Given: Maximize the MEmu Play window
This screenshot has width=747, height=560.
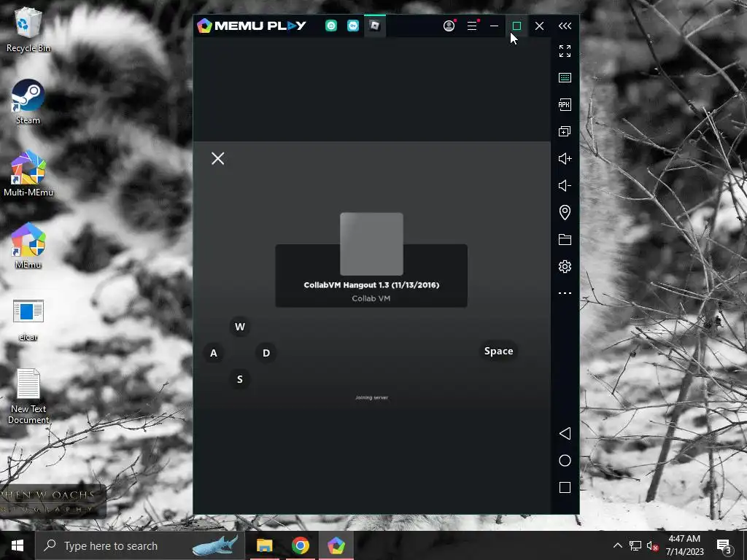Looking at the screenshot, I should [x=516, y=26].
